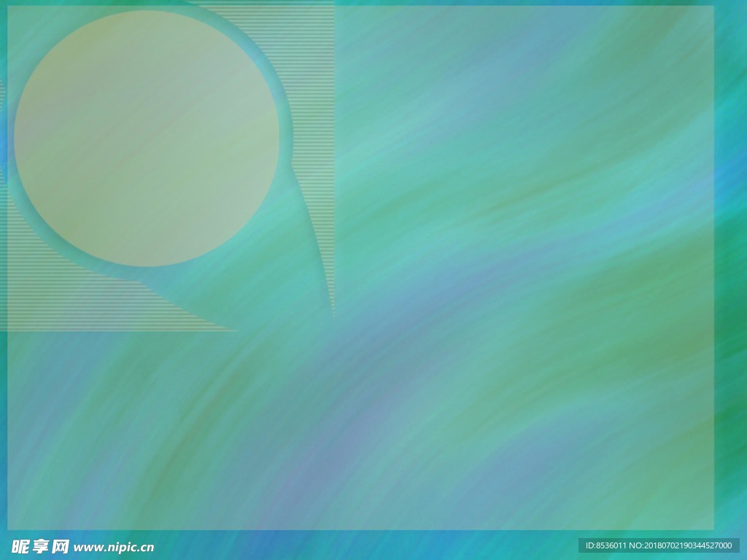The height and width of the screenshot is (560, 747).
Task: Click bottom-left corner of the translucent panel
Action: [9, 528]
